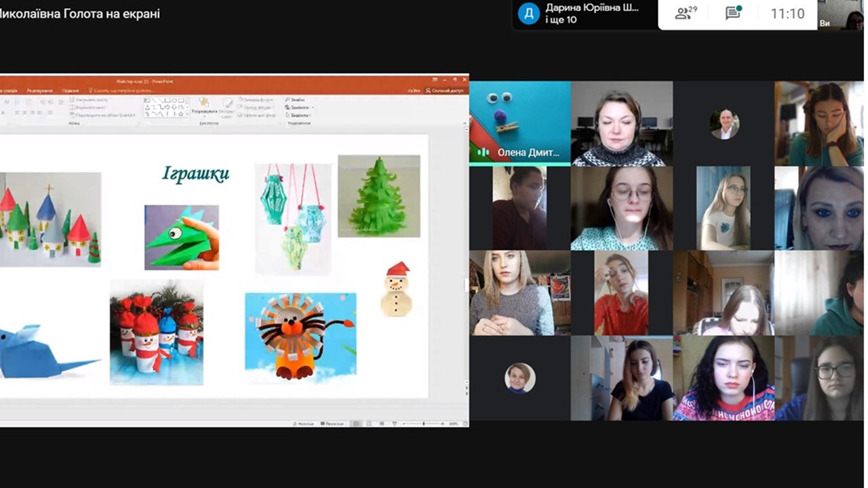Open the View ribbon tab

(70, 90)
